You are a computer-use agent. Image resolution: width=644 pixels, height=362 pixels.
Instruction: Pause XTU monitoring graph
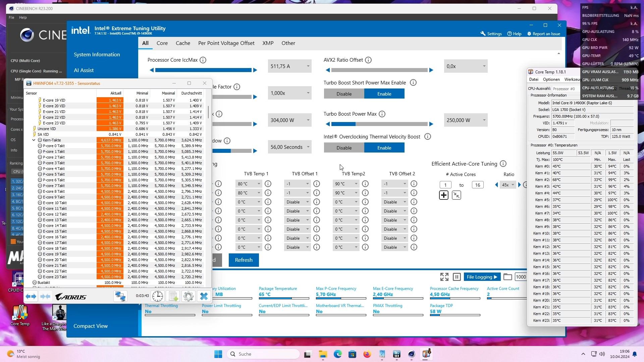click(x=457, y=277)
